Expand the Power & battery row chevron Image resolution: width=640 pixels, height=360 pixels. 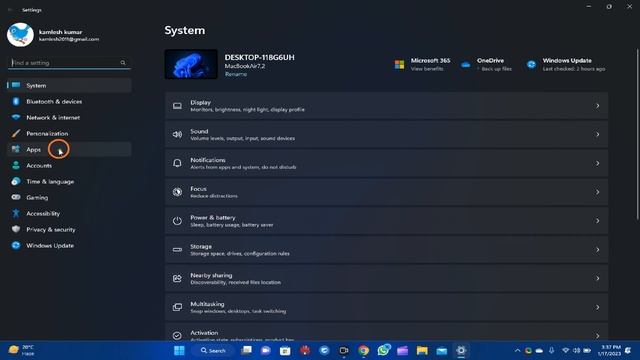click(x=597, y=221)
